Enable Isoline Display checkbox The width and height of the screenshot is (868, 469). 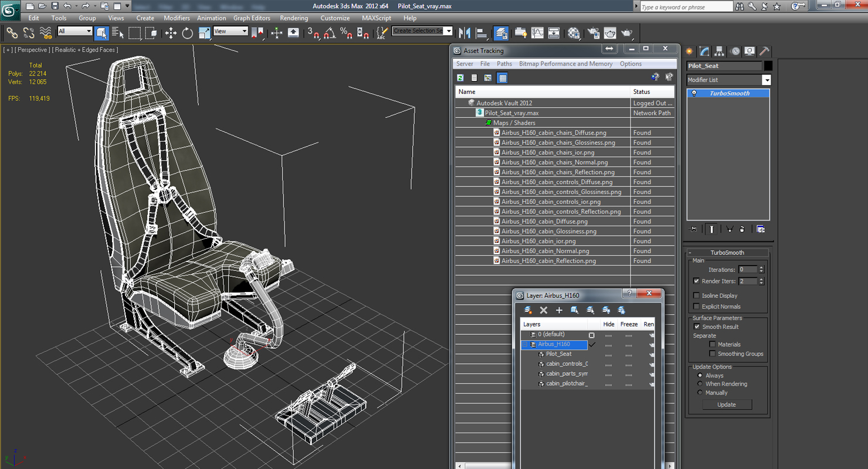pyautogui.click(x=696, y=295)
